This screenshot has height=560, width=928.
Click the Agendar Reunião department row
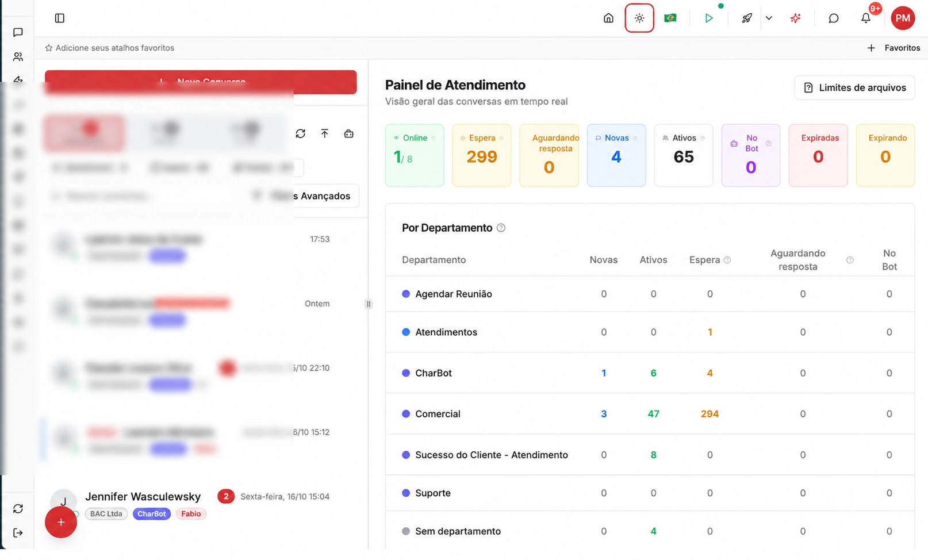click(650, 294)
